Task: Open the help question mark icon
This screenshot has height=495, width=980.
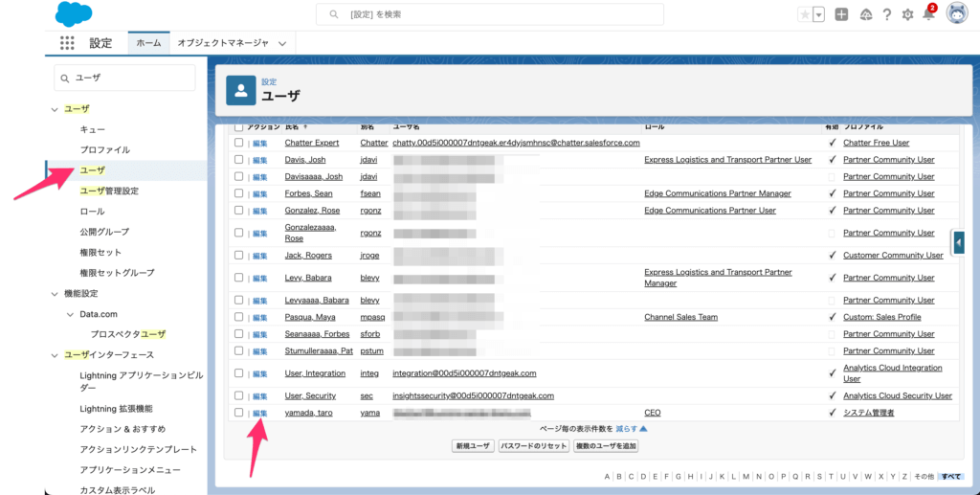Action: tap(887, 14)
